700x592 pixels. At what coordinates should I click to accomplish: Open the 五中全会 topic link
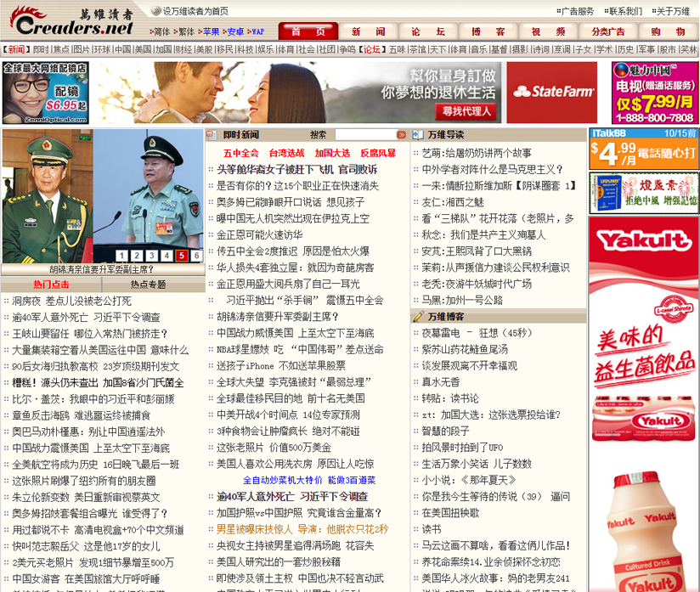coord(241,153)
